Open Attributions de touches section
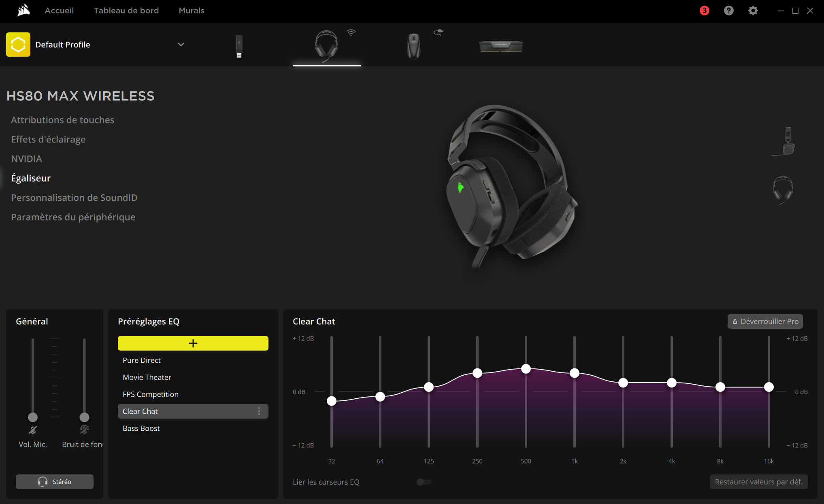The width and height of the screenshot is (824, 504). [x=63, y=120]
